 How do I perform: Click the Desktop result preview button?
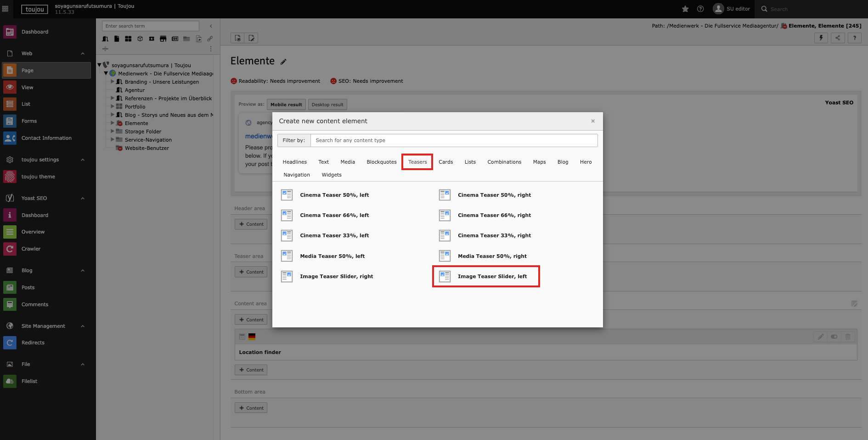[327, 104]
